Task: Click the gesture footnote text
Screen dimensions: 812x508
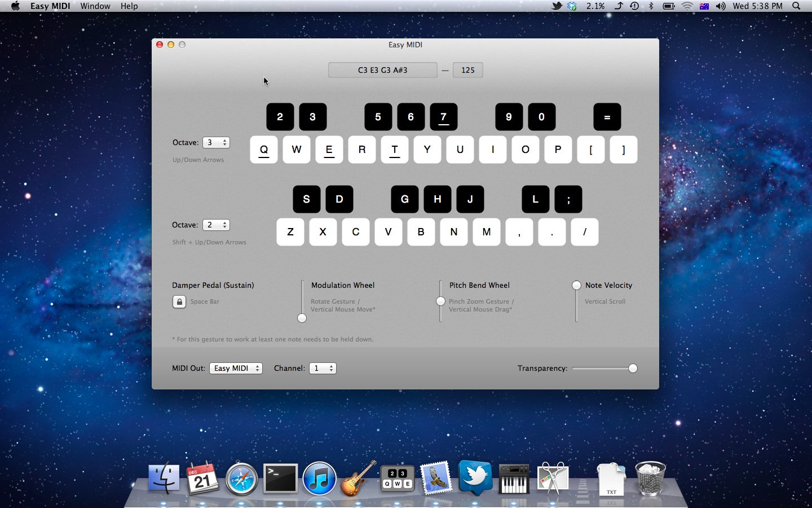Action: (273, 339)
